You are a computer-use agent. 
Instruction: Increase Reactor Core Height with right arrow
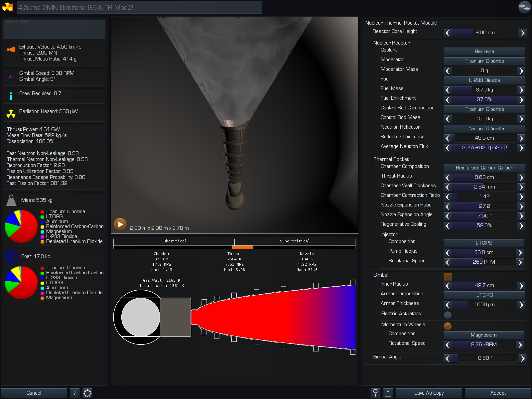click(x=522, y=33)
